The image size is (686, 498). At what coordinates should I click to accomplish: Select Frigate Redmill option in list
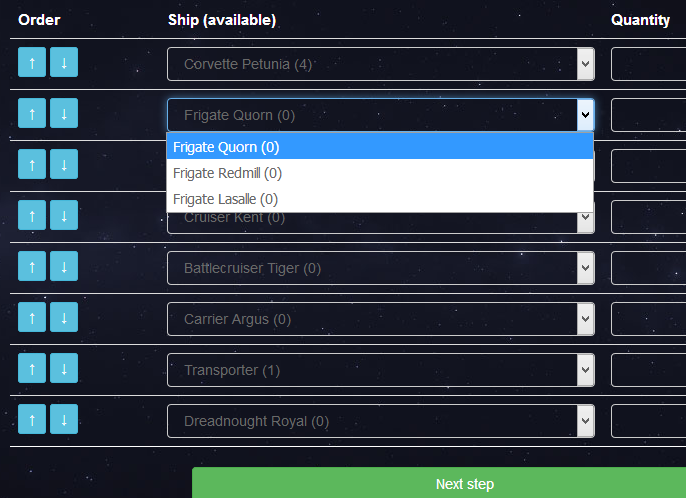coord(380,173)
